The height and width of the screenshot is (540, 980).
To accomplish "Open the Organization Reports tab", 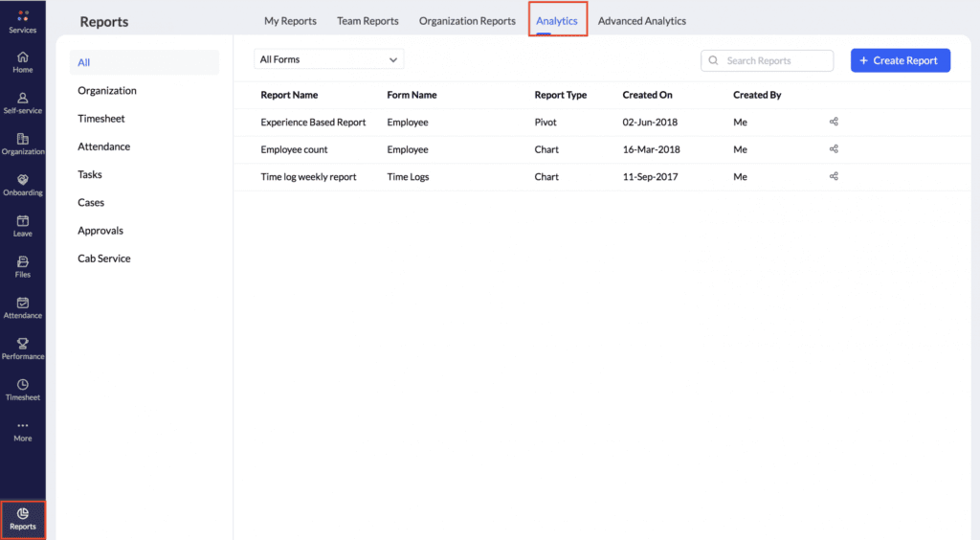I will click(467, 21).
